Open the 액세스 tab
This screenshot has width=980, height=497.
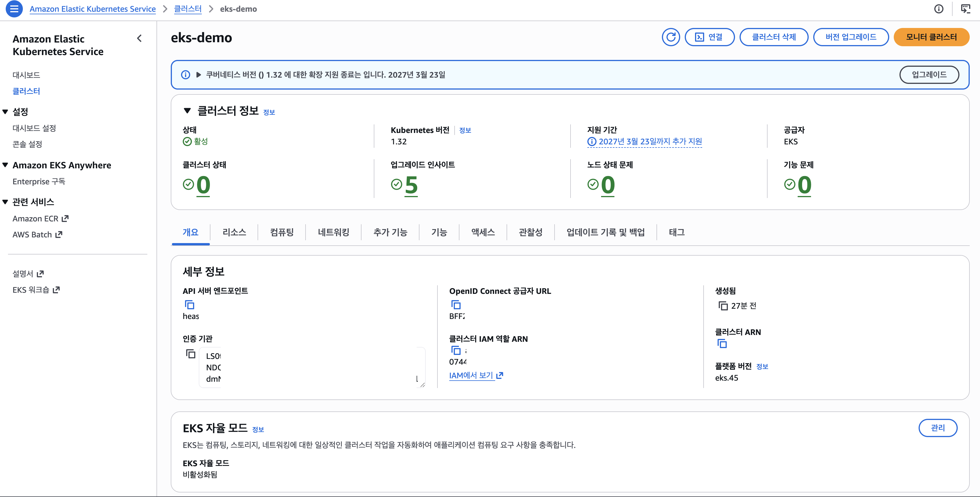click(483, 232)
